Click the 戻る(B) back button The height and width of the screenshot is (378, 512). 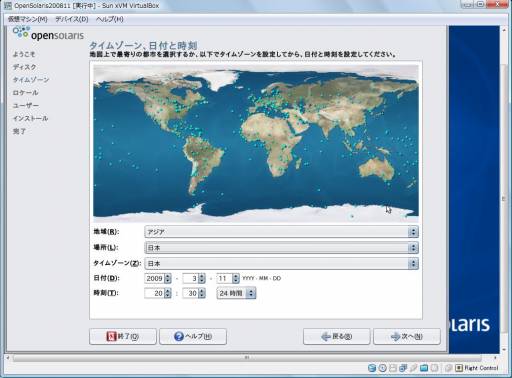(x=336, y=336)
